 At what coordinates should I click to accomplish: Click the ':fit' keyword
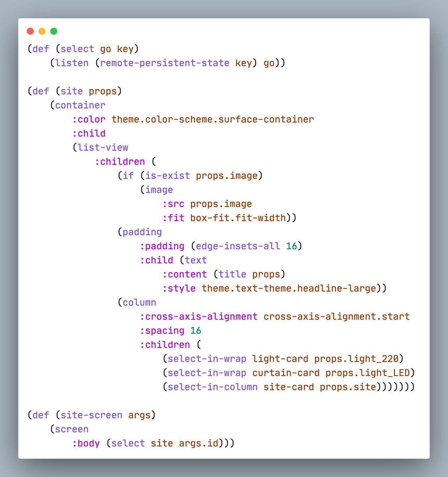click(x=173, y=218)
